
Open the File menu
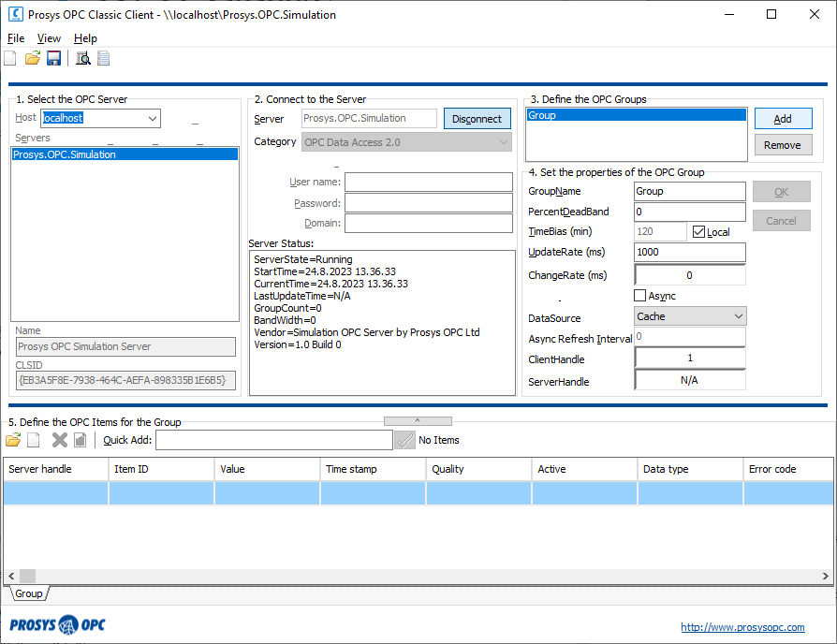pyautogui.click(x=16, y=38)
